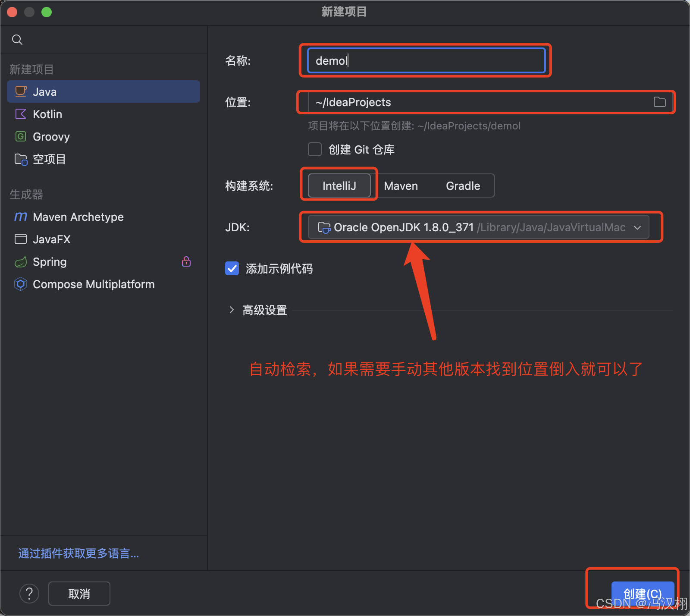Choose Compose Multiplatform generator
This screenshot has width=690, height=616.
(103, 284)
